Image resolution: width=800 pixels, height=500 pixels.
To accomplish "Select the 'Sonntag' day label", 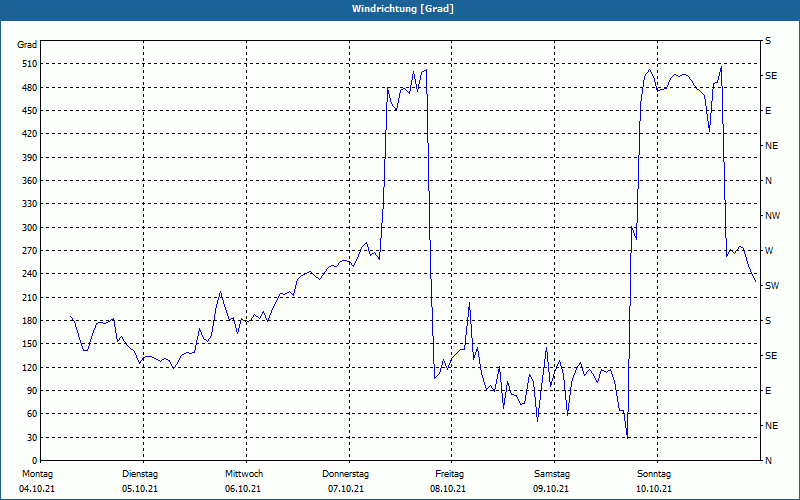I will 654,474.
